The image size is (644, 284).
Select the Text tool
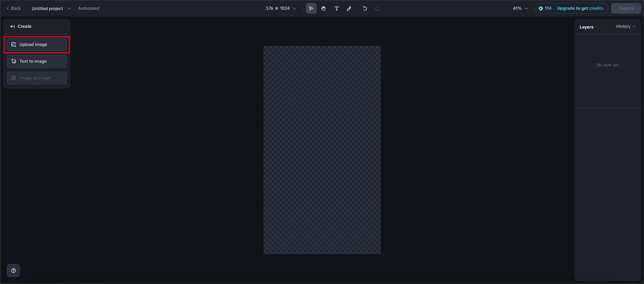337,9
